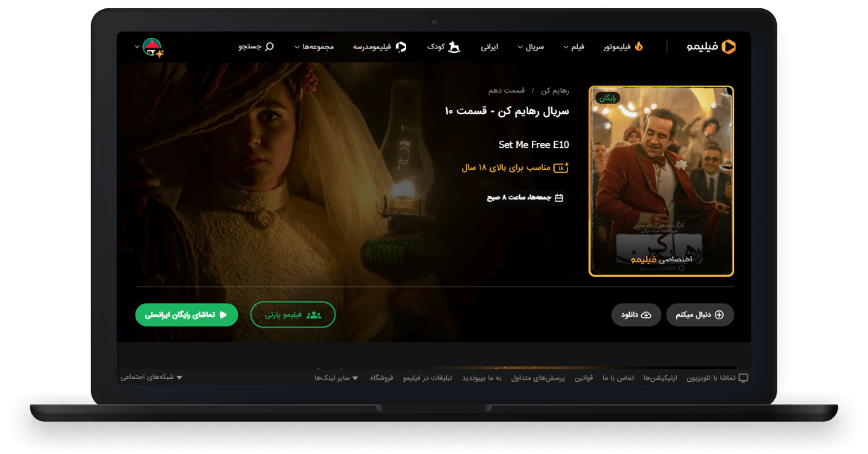Open the شبکه‌های اجتماعی footer dropdown
The width and height of the screenshot is (868, 454).
(152, 377)
